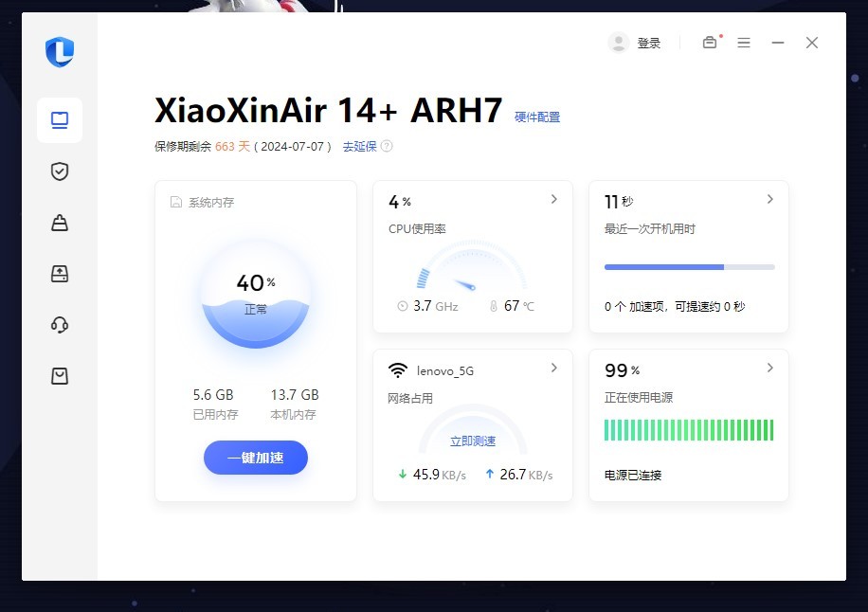
Task: Open customer support via the headset sidebar icon
Action: pos(59,325)
